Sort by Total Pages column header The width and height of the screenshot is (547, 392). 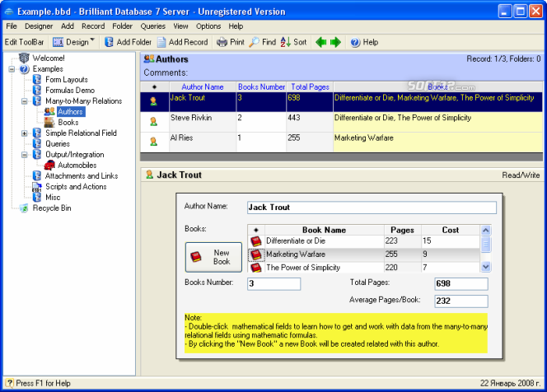pyautogui.click(x=310, y=86)
